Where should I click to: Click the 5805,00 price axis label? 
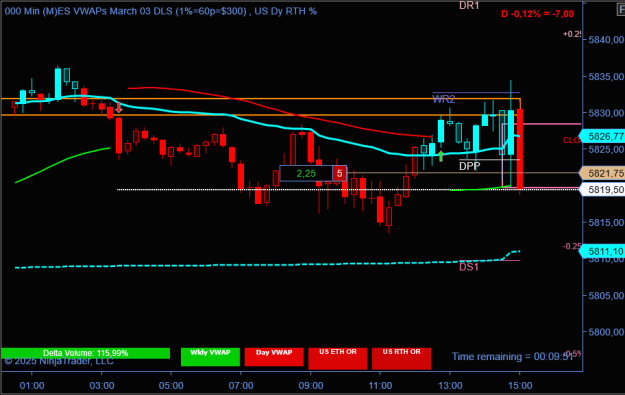click(606, 295)
